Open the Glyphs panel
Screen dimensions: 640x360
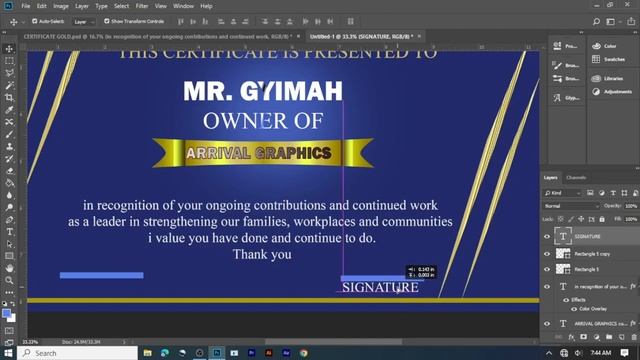(x=567, y=98)
